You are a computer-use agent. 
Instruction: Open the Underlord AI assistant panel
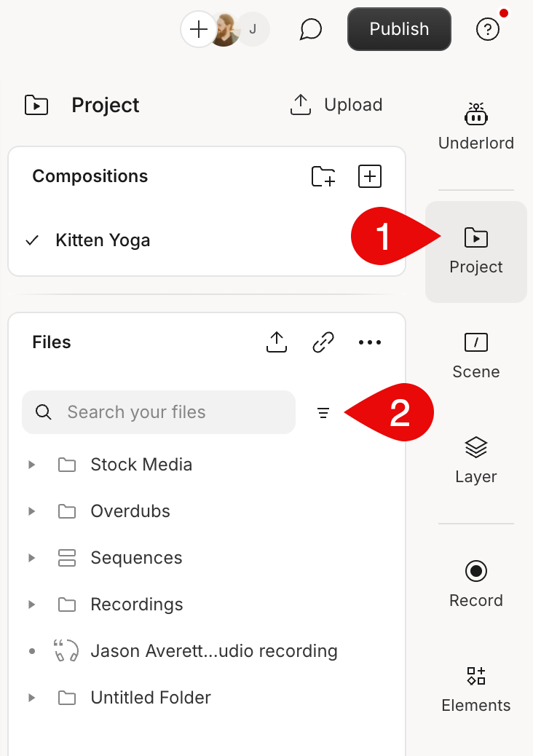click(x=475, y=127)
